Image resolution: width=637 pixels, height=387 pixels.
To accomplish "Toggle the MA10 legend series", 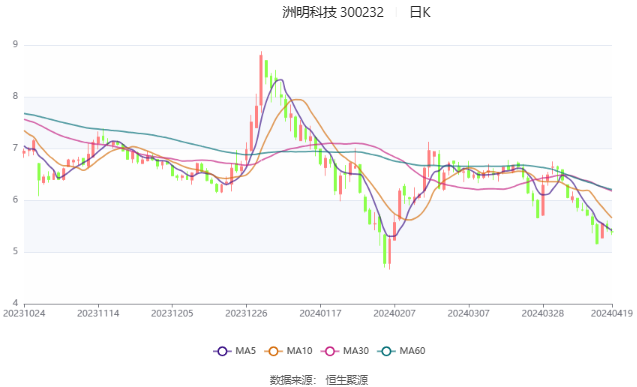I will 288,351.
